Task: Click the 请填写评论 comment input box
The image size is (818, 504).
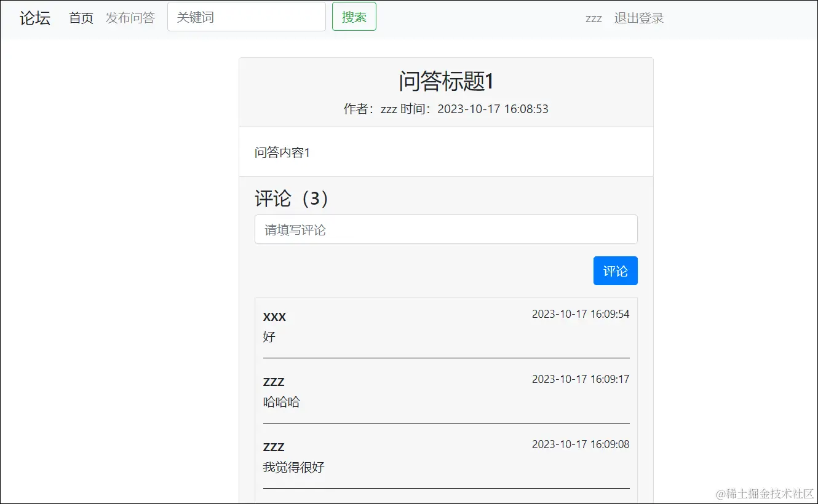Action: 446,229
